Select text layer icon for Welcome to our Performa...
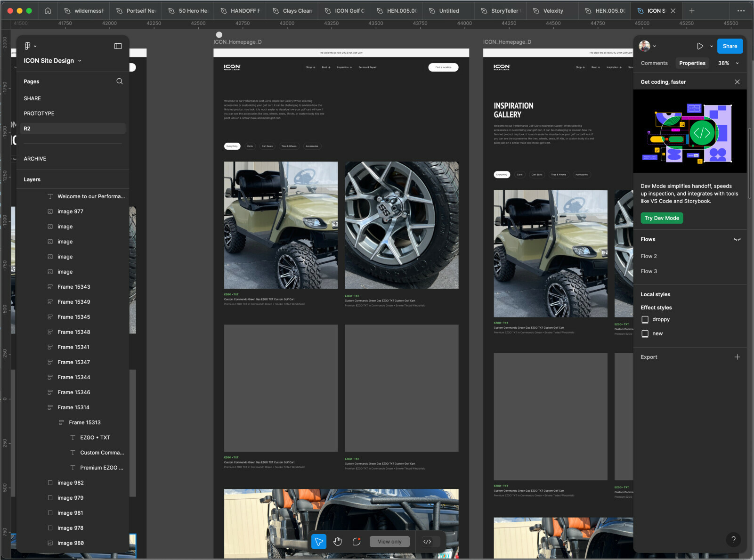 pyautogui.click(x=50, y=196)
